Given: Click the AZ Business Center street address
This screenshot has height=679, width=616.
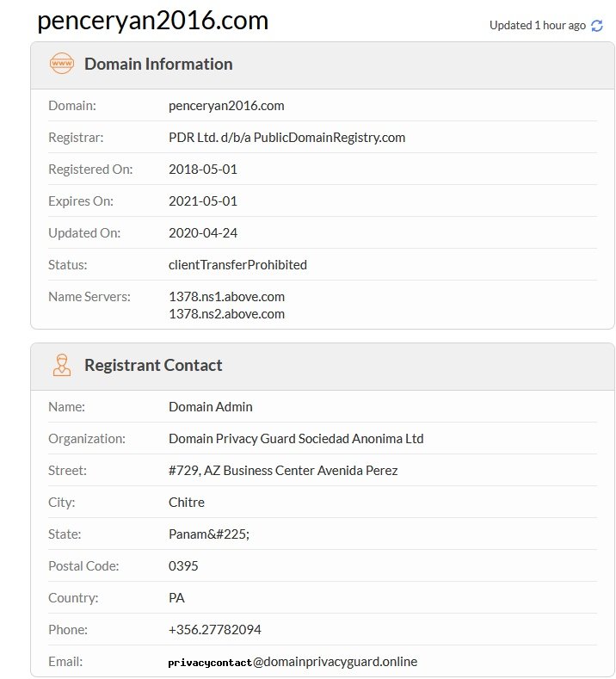Looking at the screenshot, I should [x=283, y=471].
